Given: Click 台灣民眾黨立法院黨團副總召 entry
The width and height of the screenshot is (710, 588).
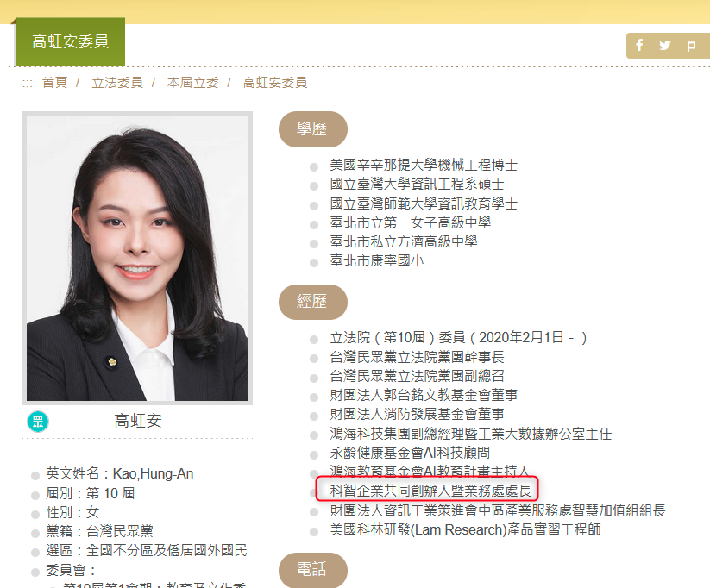Looking at the screenshot, I should coord(417,376).
